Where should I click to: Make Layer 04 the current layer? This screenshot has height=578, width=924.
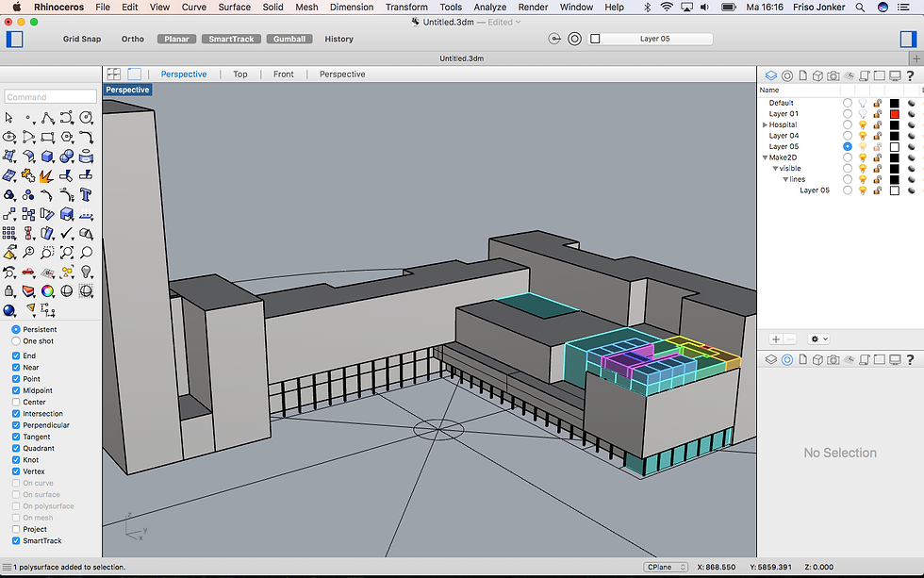coord(848,136)
